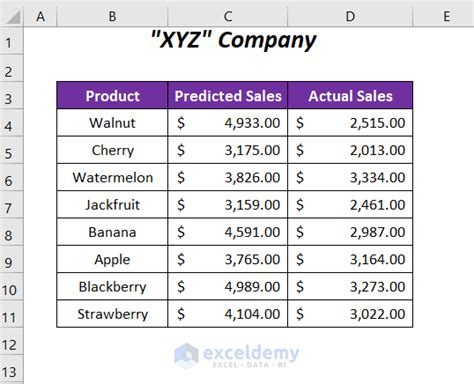Click the exceldemy watermark logo
Image resolution: width=474 pixels, height=384 pixels.
coord(237,356)
